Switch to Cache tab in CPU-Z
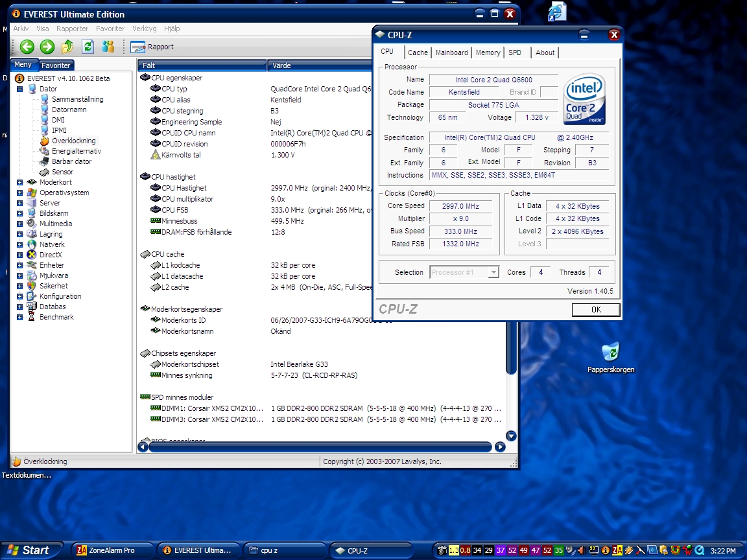Viewport: 747px width, 560px height. click(x=418, y=52)
